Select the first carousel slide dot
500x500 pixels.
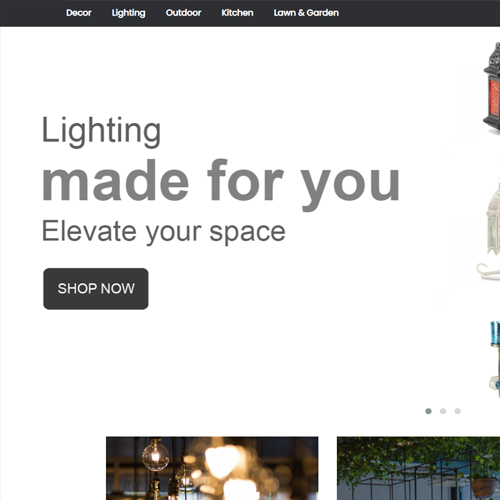[429, 411]
